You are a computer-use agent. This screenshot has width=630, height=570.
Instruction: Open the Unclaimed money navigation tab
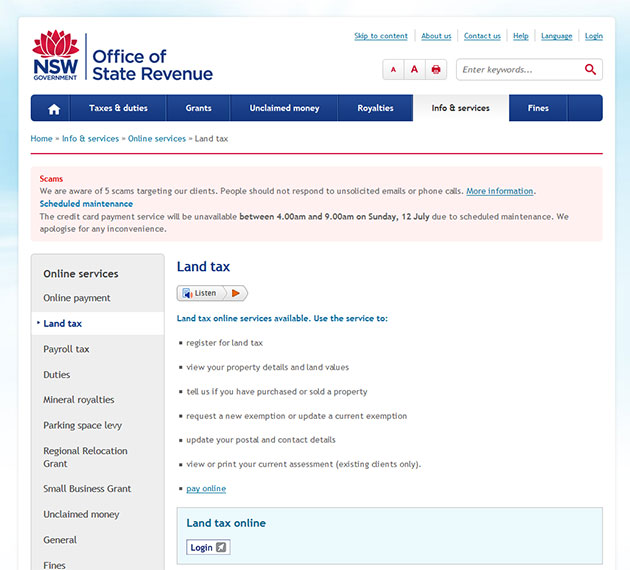click(284, 108)
